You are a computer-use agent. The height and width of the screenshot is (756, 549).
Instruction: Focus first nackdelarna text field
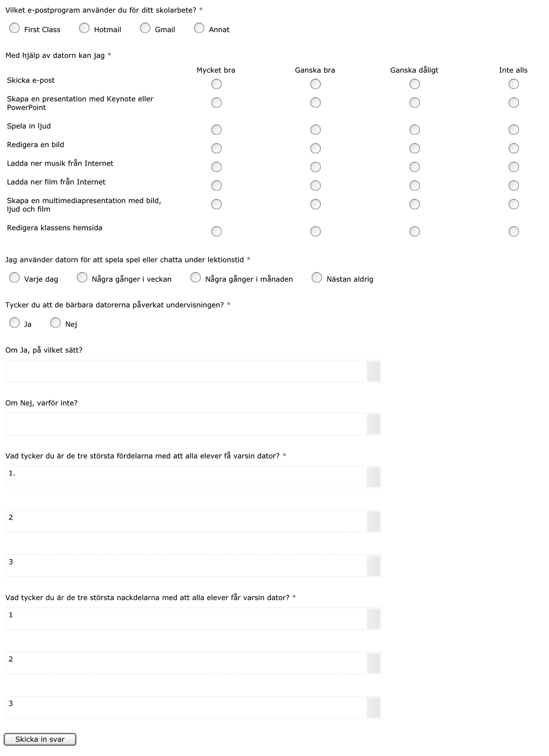point(193,619)
